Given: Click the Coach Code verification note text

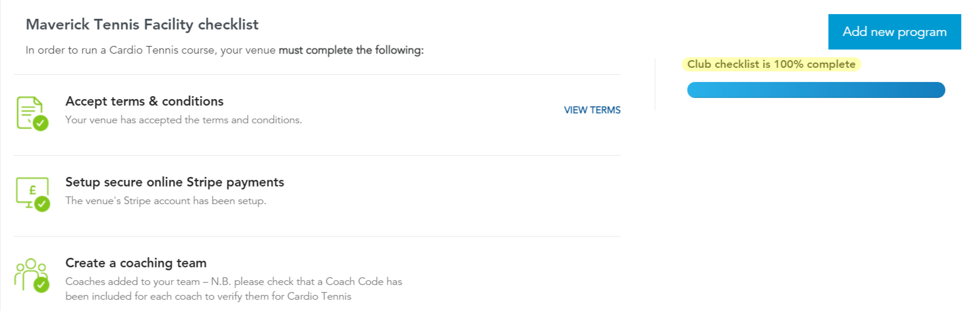Looking at the screenshot, I should [x=234, y=289].
